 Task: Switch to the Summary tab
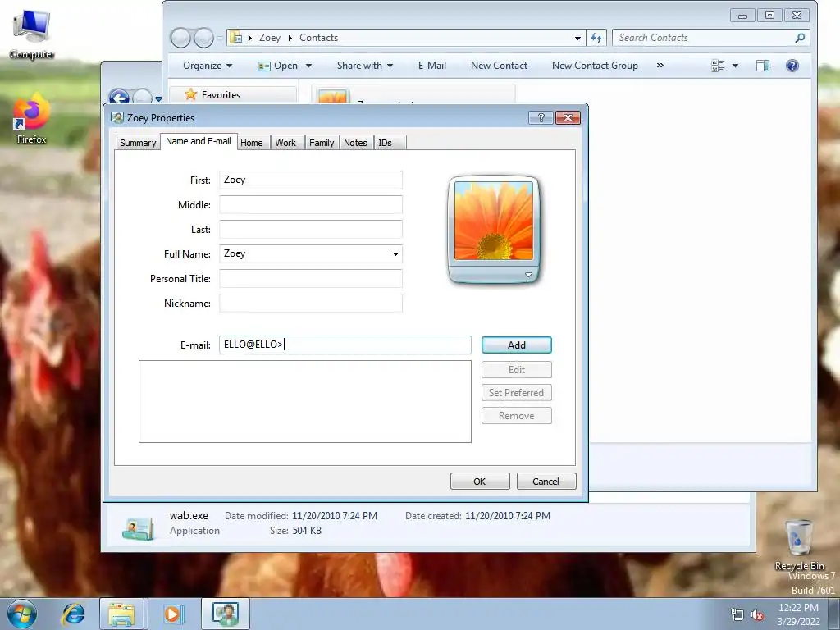coord(138,143)
